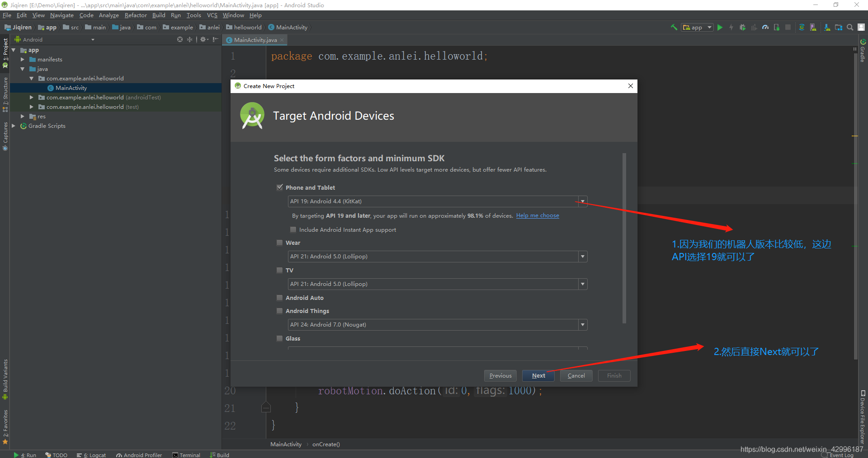The image size is (868, 458).
Task: Click the Make Project hammer icon
Action: point(674,27)
